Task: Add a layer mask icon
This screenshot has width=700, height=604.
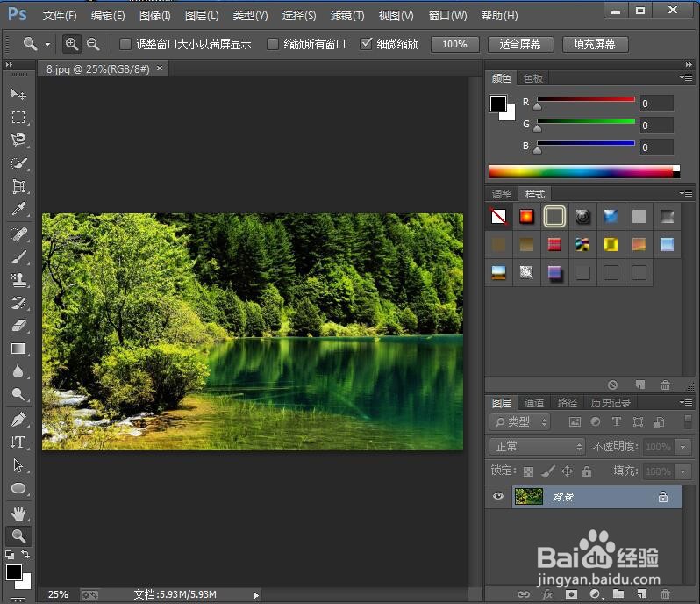Action: (x=571, y=594)
